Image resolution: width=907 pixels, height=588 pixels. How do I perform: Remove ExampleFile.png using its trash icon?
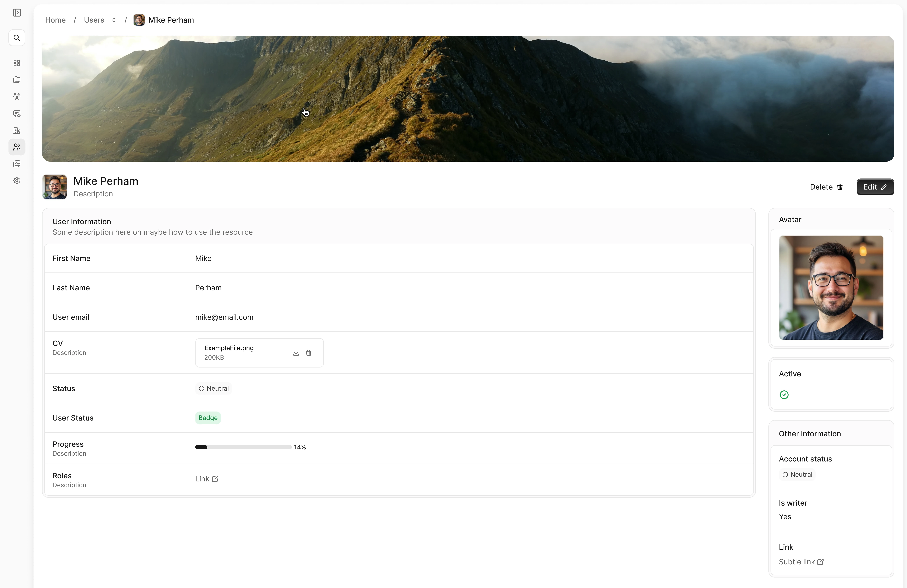click(x=309, y=353)
